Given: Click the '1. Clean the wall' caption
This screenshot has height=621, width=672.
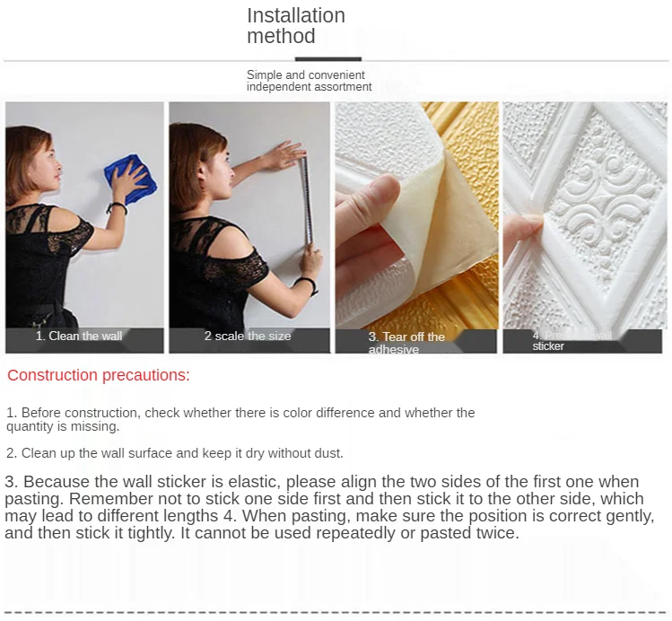Looking at the screenshot, I should 79,336.
